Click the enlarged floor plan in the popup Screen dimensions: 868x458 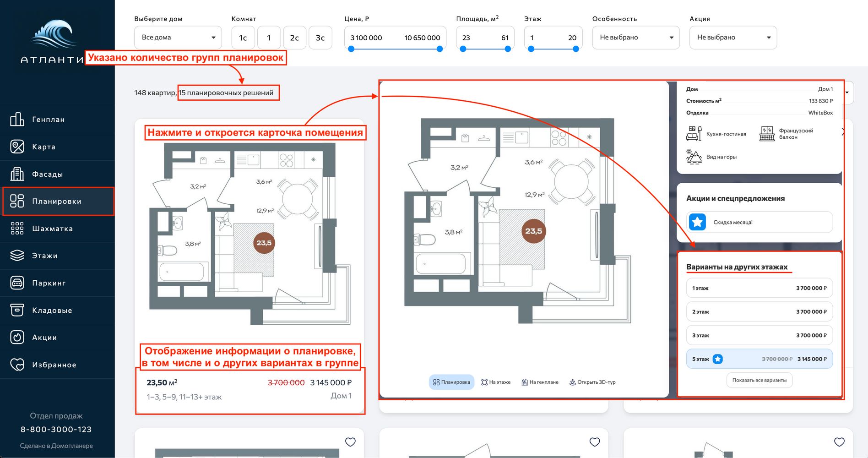pyautogui.click(x=518, y=221)
